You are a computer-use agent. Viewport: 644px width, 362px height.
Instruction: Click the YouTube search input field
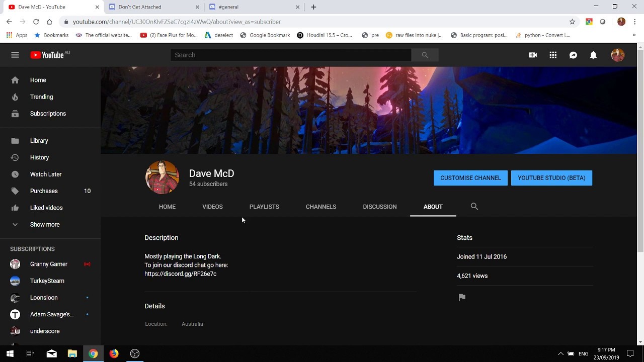point(291,55)
